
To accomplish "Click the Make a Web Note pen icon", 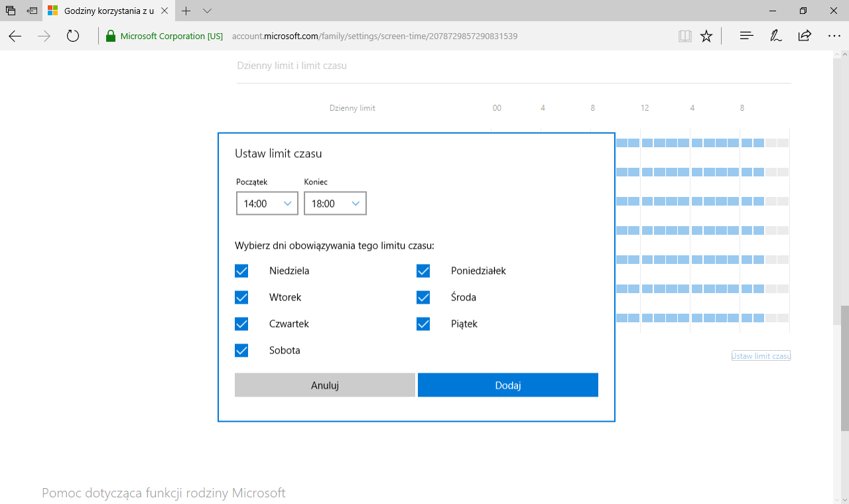I will coord(775,36).
